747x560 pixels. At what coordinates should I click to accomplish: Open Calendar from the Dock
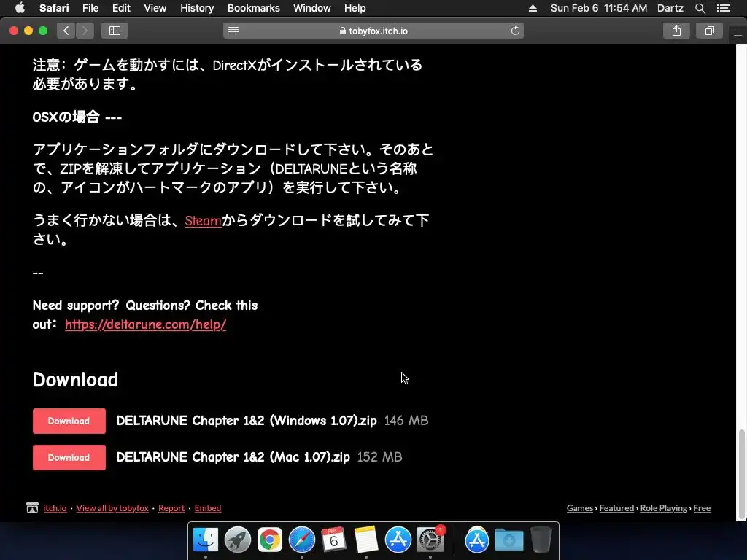coord(333,540)
